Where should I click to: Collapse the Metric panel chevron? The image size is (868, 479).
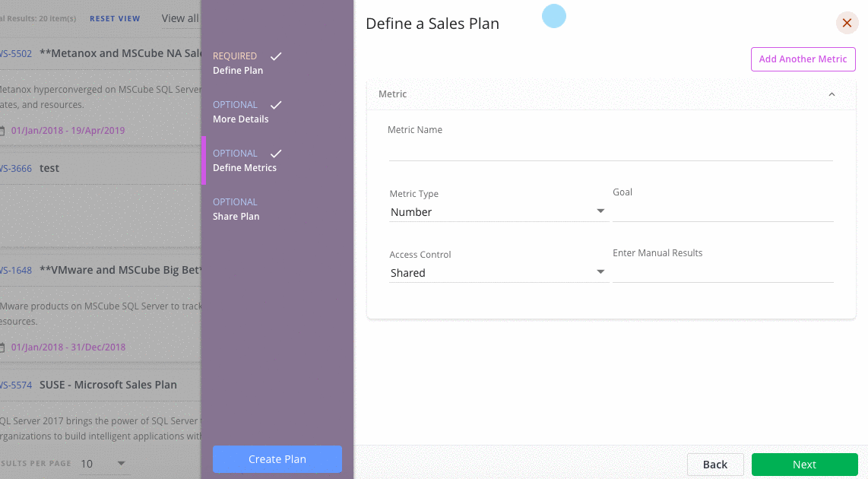832,94
